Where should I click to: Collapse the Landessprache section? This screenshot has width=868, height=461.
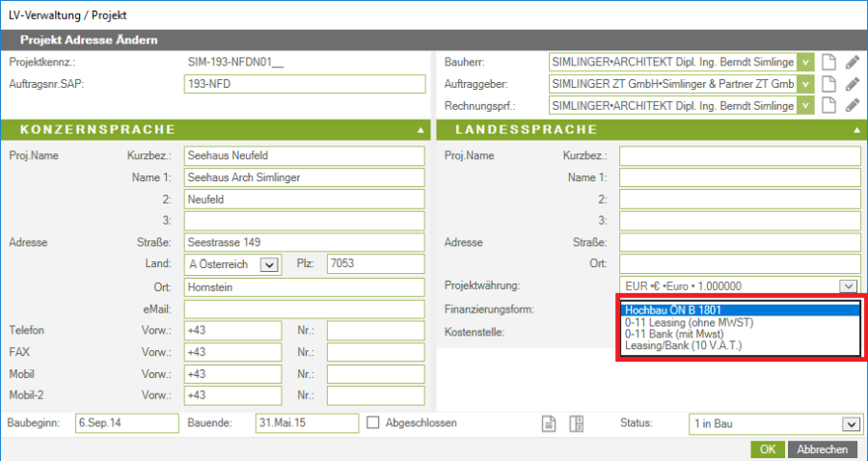854,129
